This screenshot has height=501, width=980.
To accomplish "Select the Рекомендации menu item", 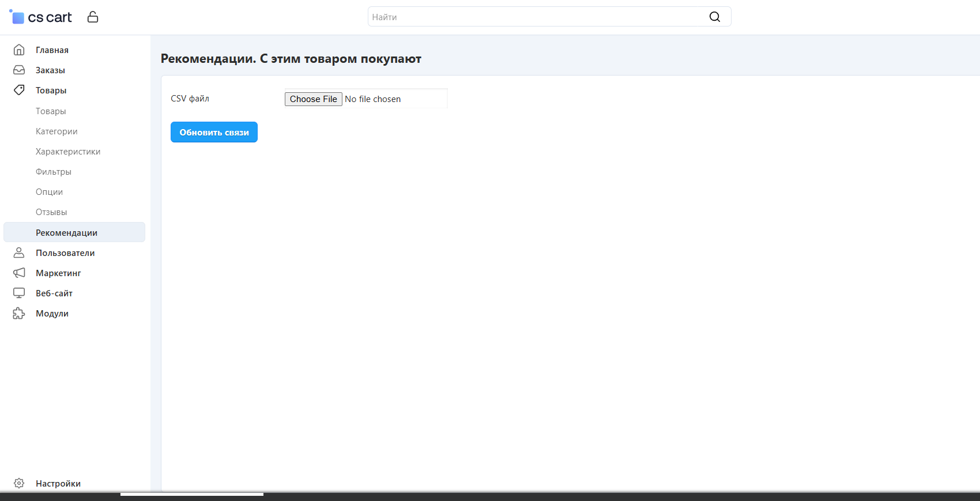I will click(x=74, y=232).
